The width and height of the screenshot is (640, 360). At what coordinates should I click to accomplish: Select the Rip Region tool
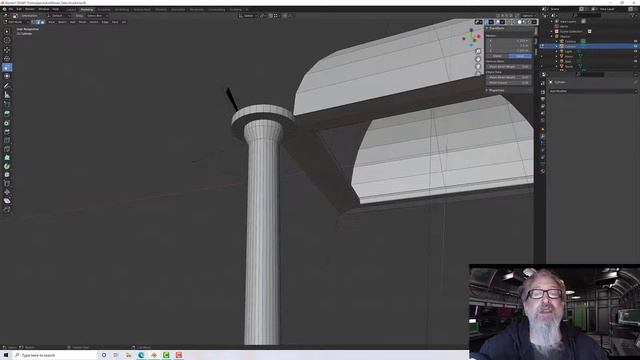pyautogui.click(x=7, y=209)
